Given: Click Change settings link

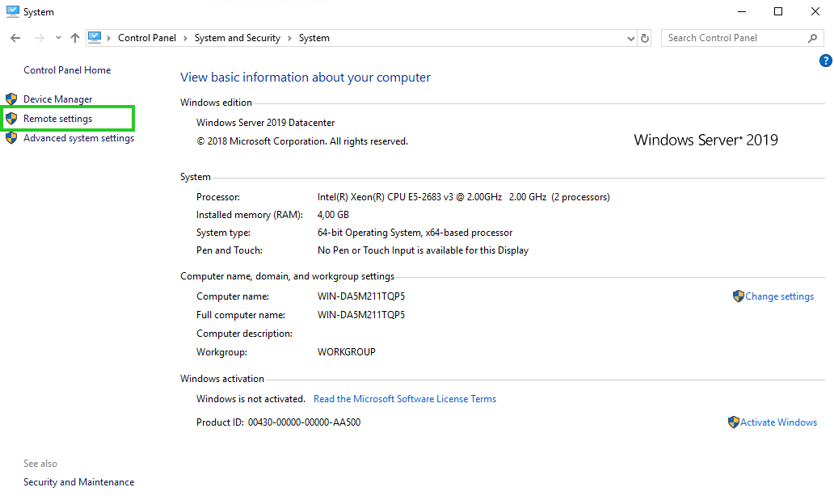Looking at the screenshot, I should [779, 296].
